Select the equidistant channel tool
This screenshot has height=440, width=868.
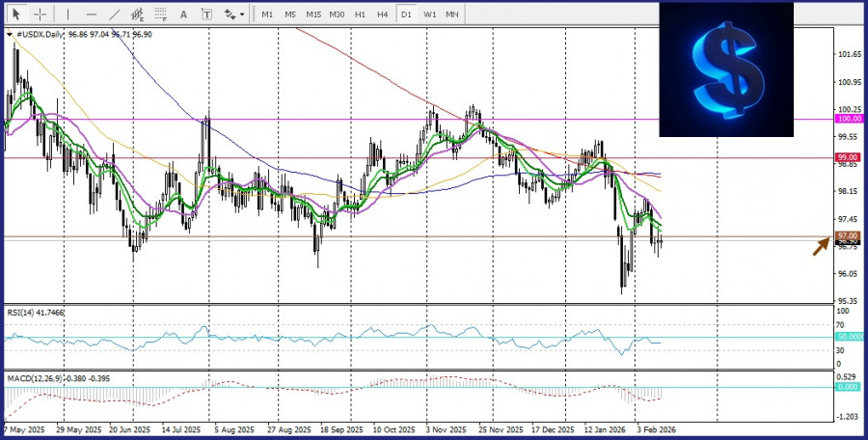139,14
